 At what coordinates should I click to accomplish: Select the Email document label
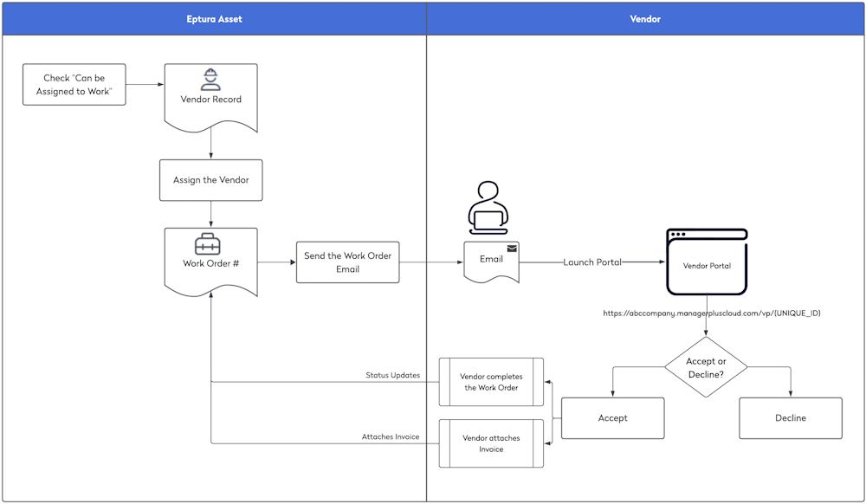click(x=491, y=259)
